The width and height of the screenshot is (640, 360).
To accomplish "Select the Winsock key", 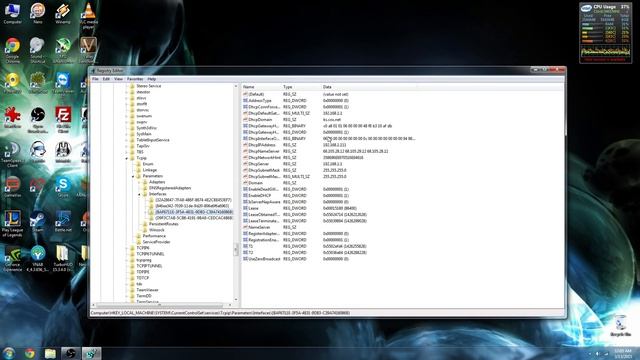I will pos(156,230).
